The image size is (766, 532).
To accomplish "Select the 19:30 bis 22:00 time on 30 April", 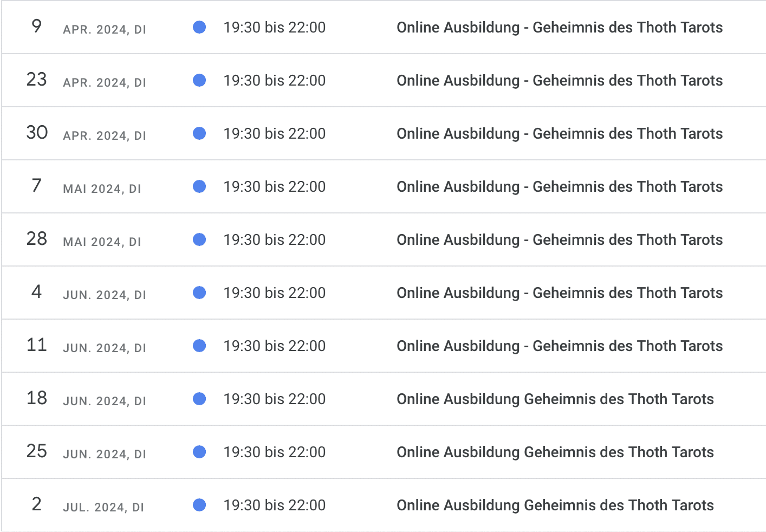I will [x=274, y=134].
